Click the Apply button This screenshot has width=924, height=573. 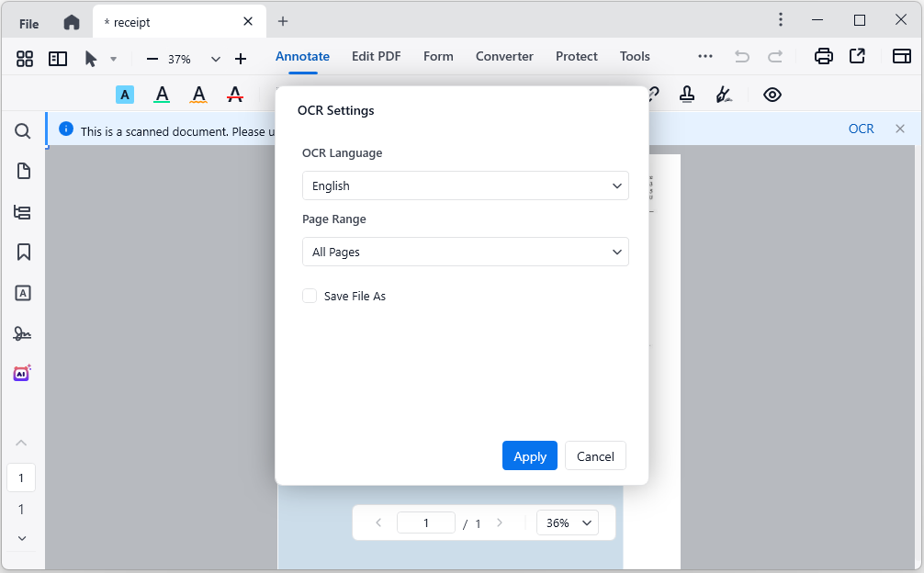click(530, 455)
